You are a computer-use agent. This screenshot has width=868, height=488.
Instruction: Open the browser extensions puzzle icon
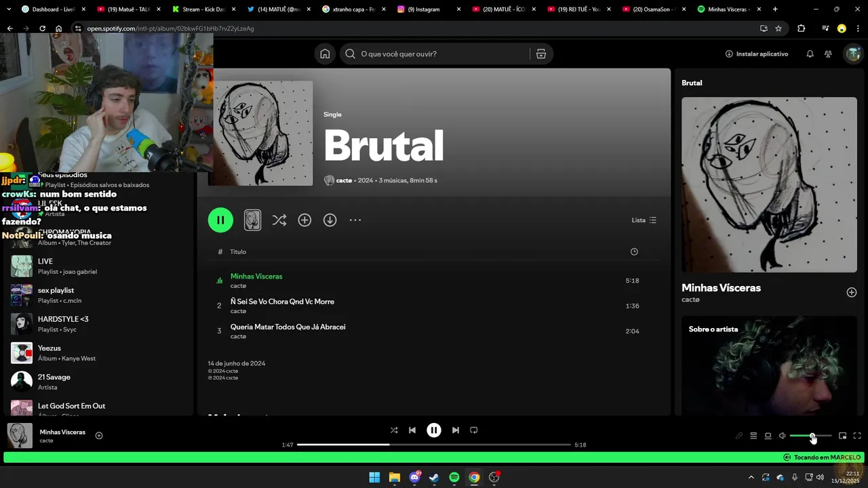tap(801, 28)
